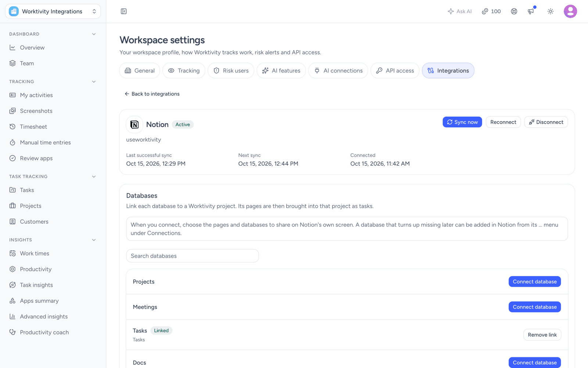Switch to AI connections tab

(338, 71)
